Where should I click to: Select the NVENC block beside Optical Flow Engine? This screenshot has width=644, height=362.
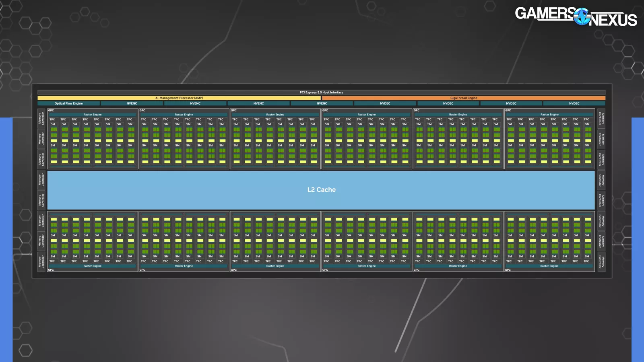coord(132,103)
